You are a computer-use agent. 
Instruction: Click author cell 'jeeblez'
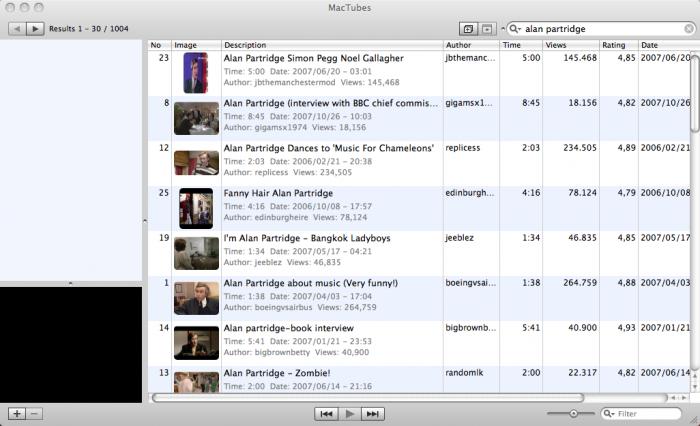coord(459,238)
